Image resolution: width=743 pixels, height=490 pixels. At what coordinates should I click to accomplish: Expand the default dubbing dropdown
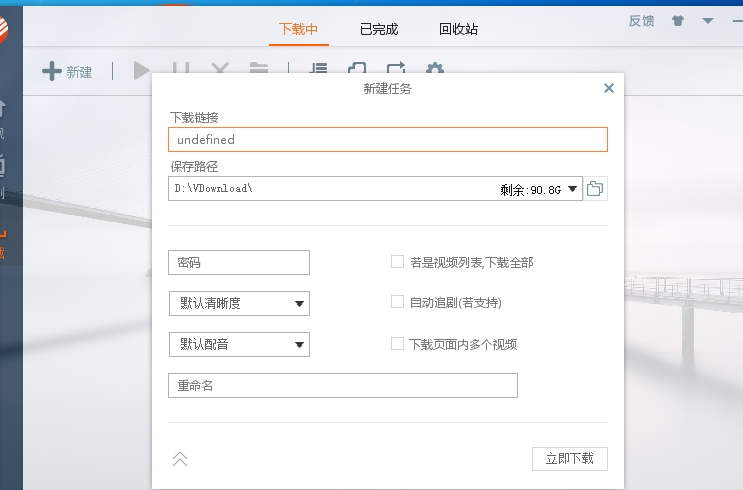[x=239, y=345]
